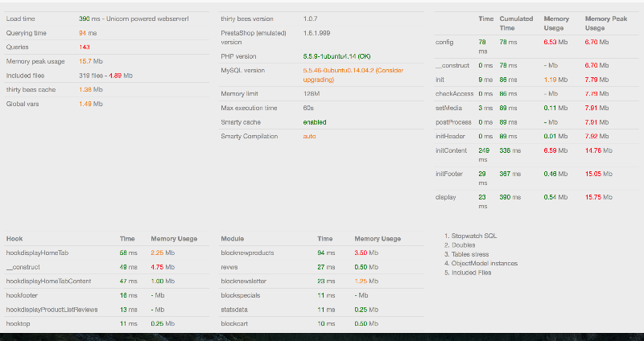The image size is (644, 341).
Task: Click the Module column header
Action: (x=233, y=239)
